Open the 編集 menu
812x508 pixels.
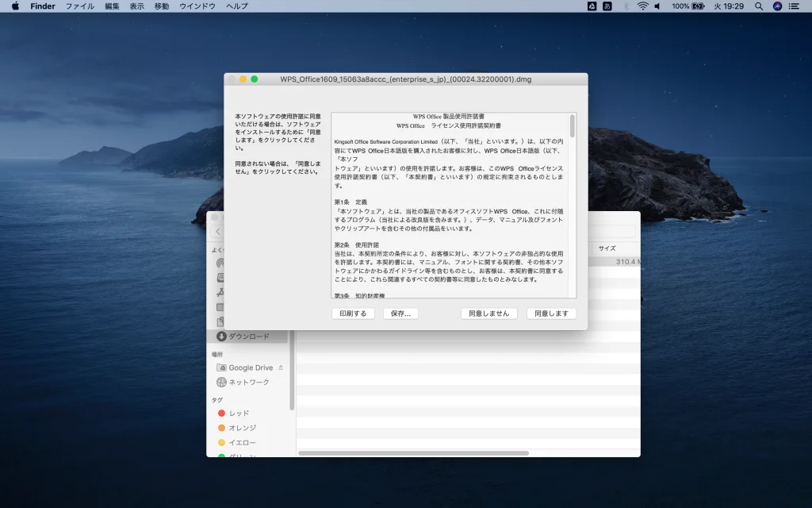pyautogui.click(x=112, y=6)
